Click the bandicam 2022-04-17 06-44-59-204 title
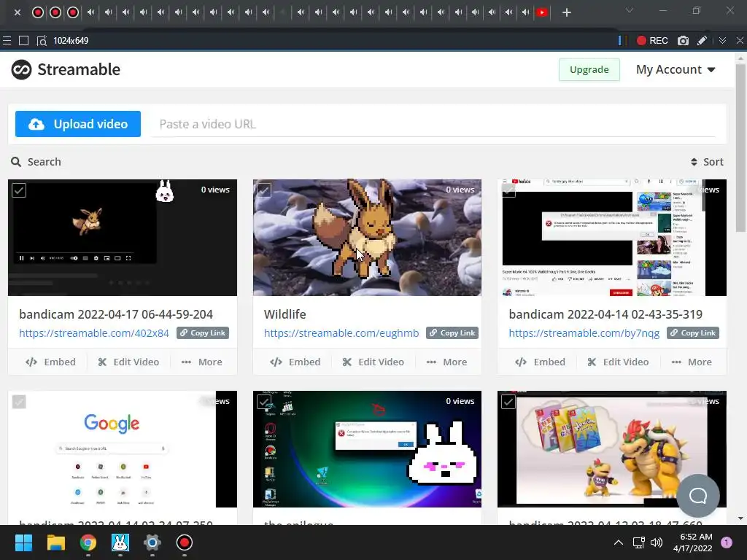Screen dimensions: 747x560 116,314
